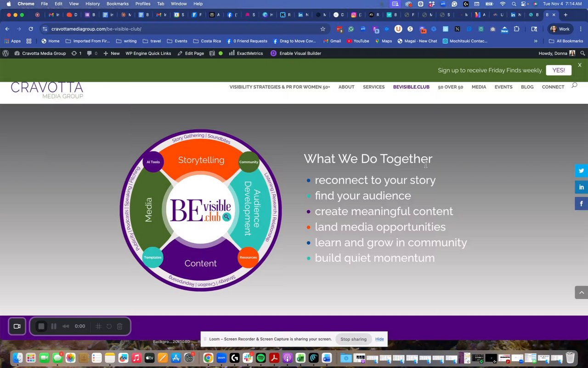
Task: Click the LinkedIn share icon
Action: pos(581,187)
